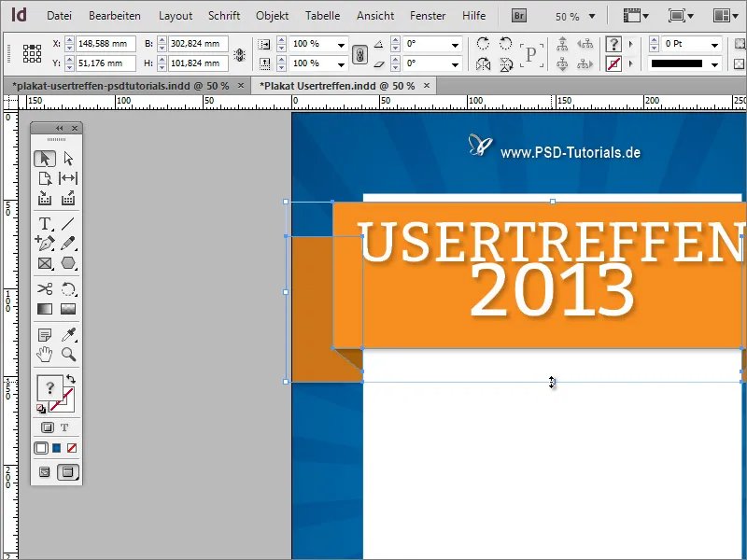Open the Fenster menu
The height and width of the screenshot is (560, 747).
pyautogui.click(x=428, y=16)
